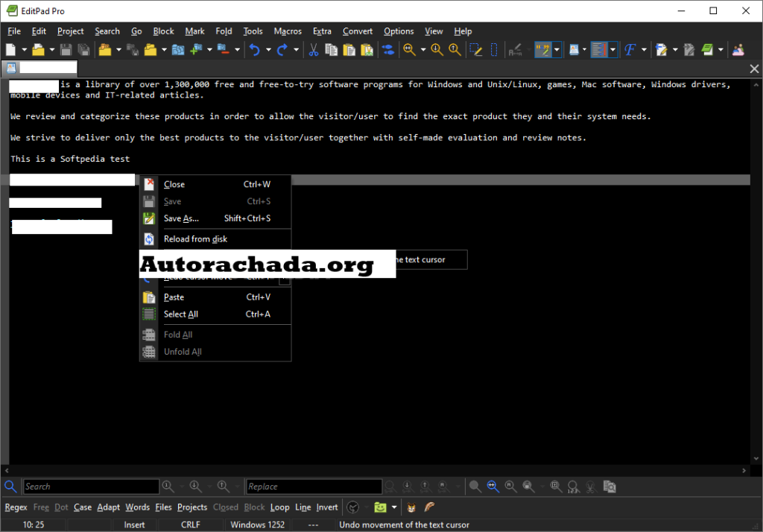This screenshot has height=532, width=763.
Task: Open the Block menu
Action: click(x=163, y=31)
